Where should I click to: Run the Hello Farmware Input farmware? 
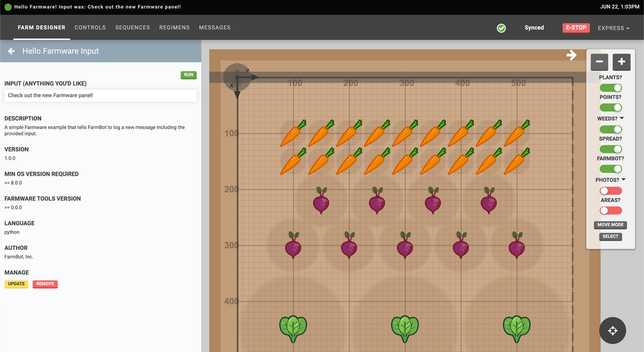point(188,75)
